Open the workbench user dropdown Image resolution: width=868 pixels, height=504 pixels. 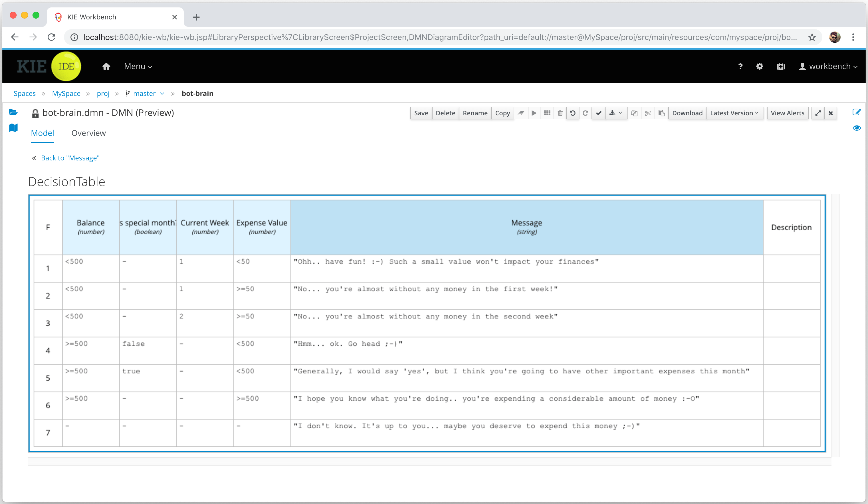(828, 66)
